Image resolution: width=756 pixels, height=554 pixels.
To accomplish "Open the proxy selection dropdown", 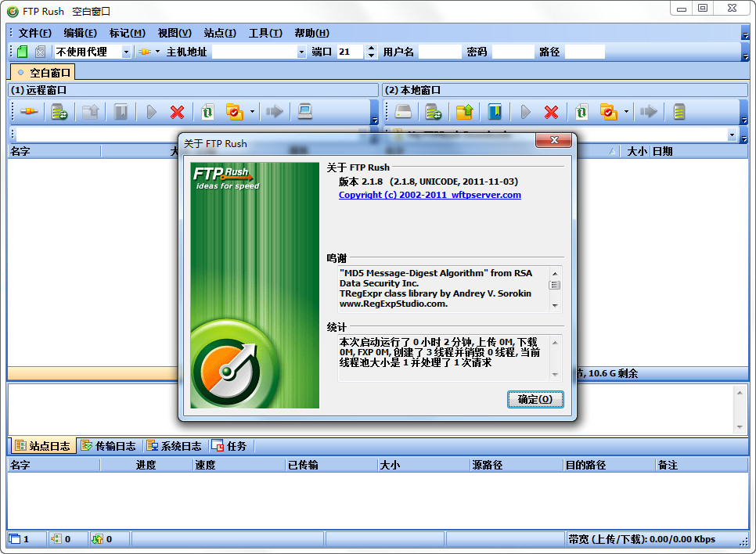I will pyautogui.click(x=126, y=52).
